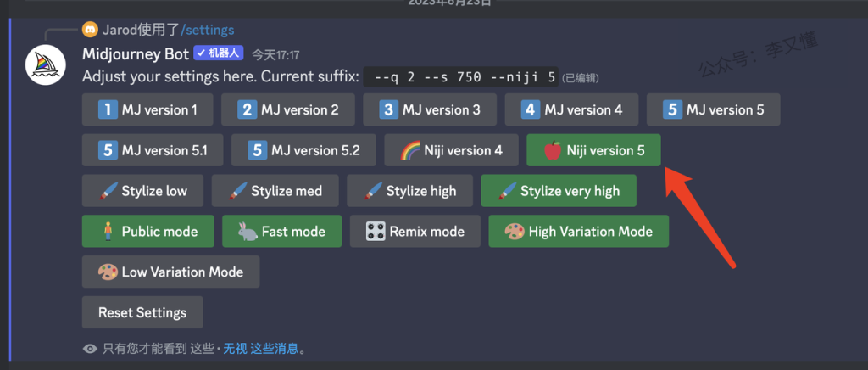Click the Discord icon beside Jarod
The height and width of the screenshot is (370, 868).
(90, 30)
